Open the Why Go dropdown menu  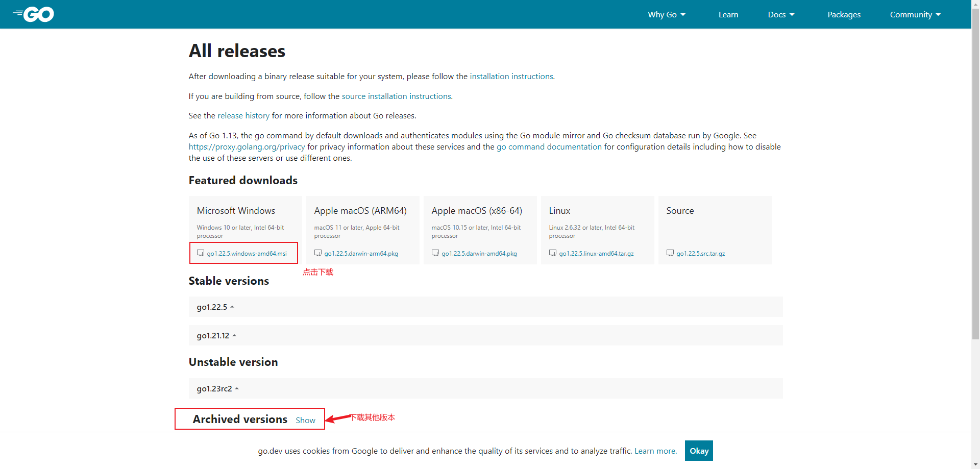coord(667,14)
